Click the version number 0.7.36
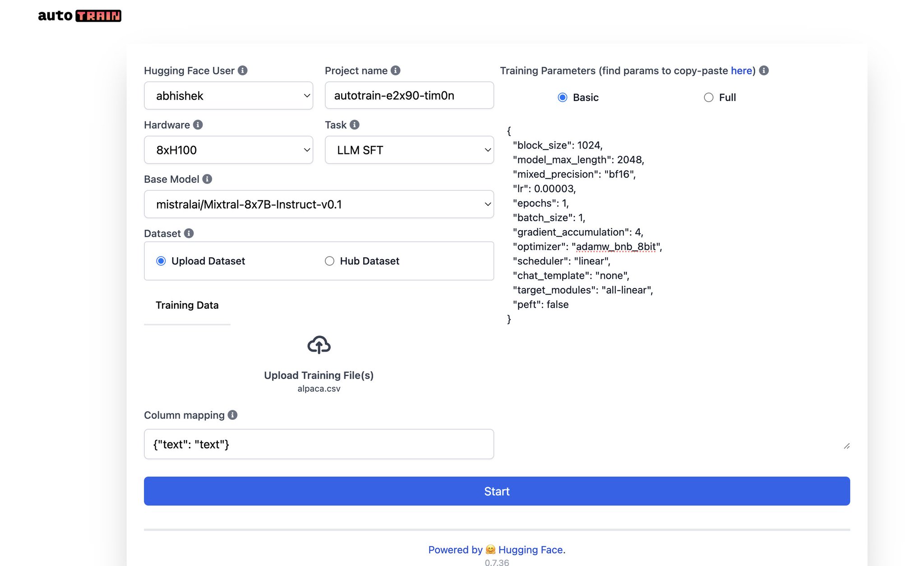 click(x=497, y=562)
